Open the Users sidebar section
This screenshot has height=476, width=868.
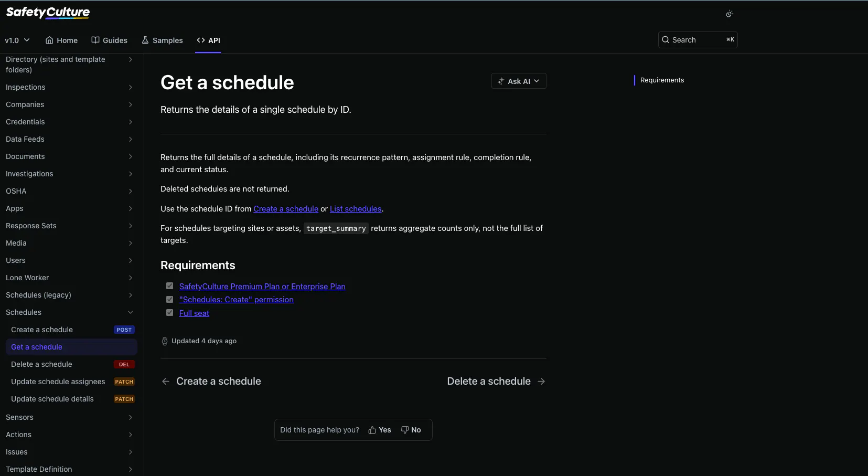click(69, 260)
